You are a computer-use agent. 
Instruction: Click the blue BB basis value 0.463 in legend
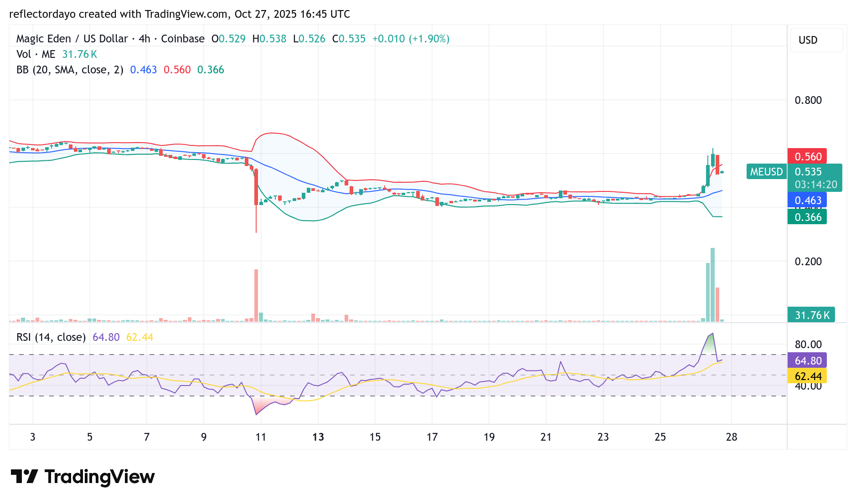(144, 70)
